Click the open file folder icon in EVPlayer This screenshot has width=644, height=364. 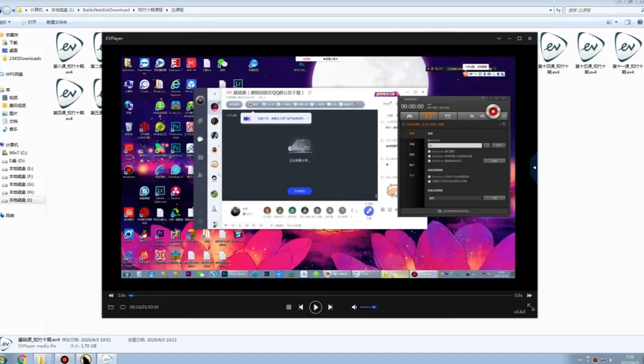tap(110, 307)
